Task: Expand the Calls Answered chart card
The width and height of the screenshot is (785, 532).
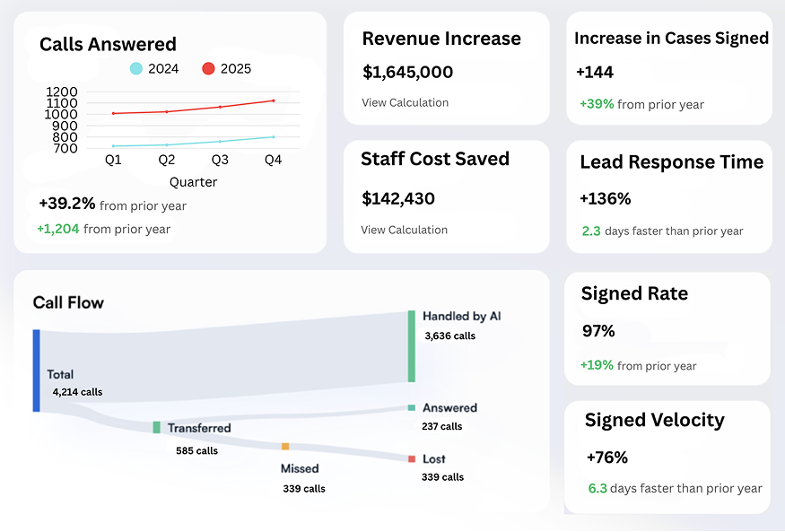Action: click(x=170, y=130)
